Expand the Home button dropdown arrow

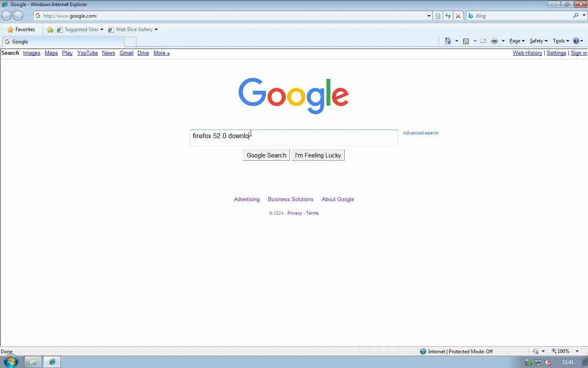point(457,41)
